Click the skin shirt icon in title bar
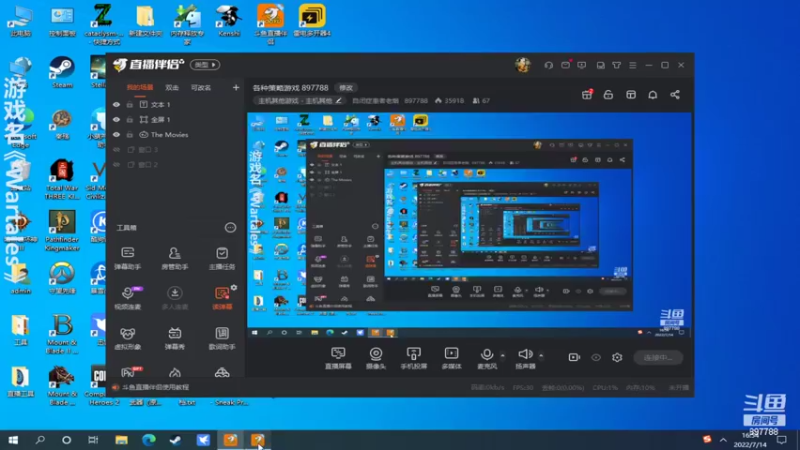The height and width of the screenshot is (450, 800). (x=616, y=65)
